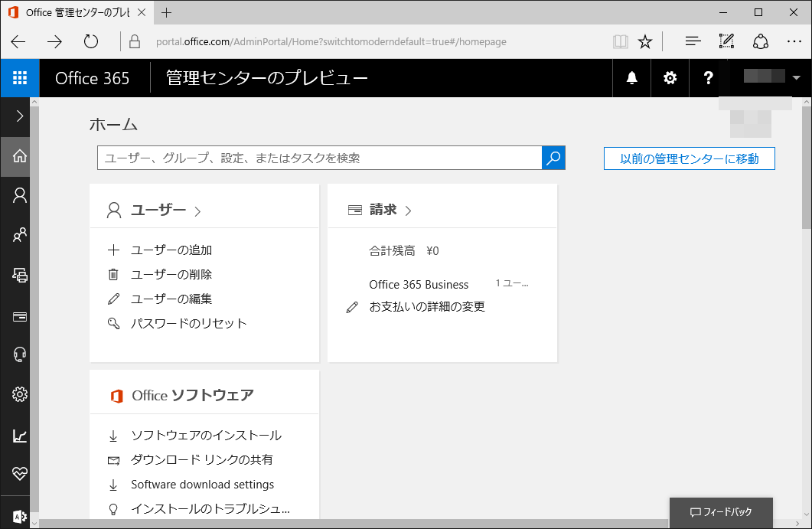812x529 pixels.
Task: Click the site lock icon in address bar
Action: click(x=134, y=41)
